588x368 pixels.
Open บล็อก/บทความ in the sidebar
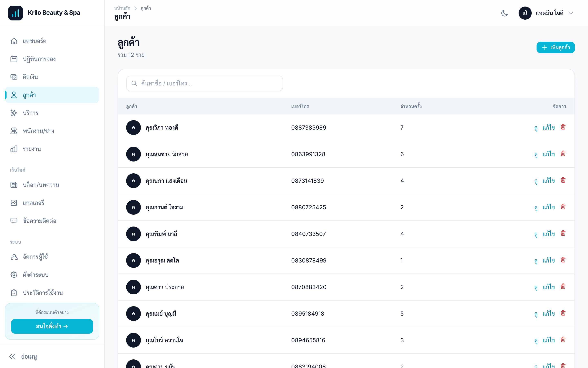[52, 185]
